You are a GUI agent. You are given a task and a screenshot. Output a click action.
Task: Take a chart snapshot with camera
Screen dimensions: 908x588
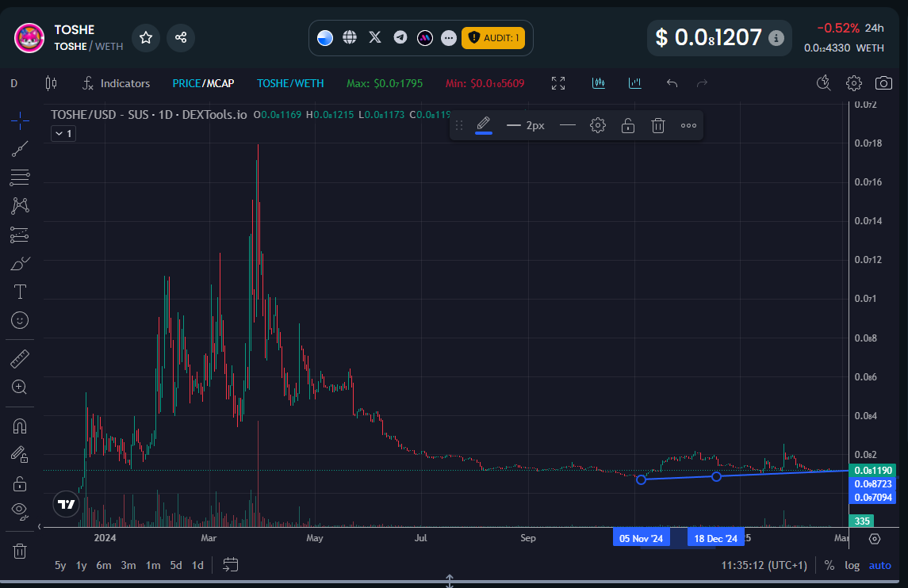point(883,83)
